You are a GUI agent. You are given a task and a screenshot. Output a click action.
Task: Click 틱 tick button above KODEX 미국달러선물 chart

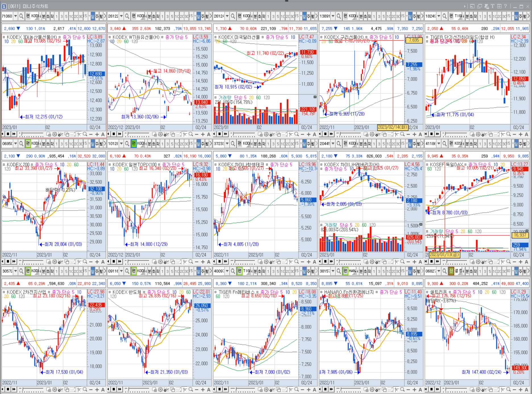(x=264, y=16)
